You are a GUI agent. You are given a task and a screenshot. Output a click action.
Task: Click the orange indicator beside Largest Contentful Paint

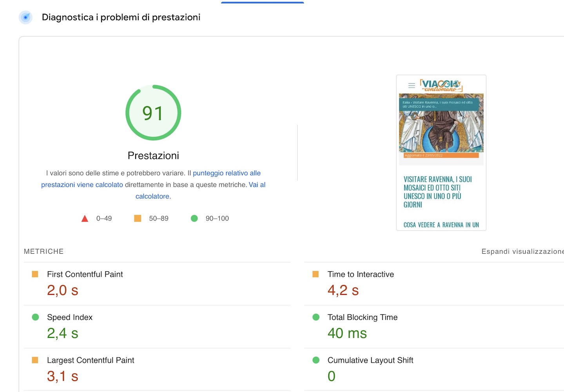(x=35, y=360)
